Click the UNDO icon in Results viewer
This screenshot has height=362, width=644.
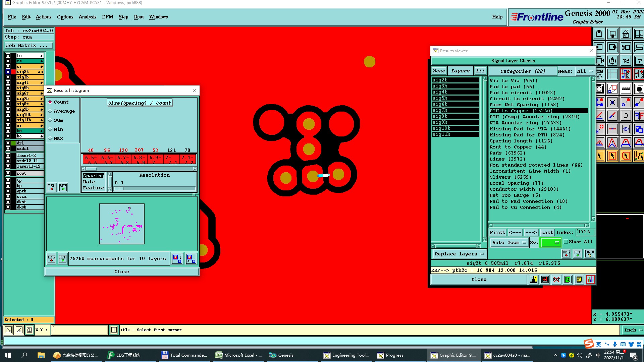click(x=589, y=254)
